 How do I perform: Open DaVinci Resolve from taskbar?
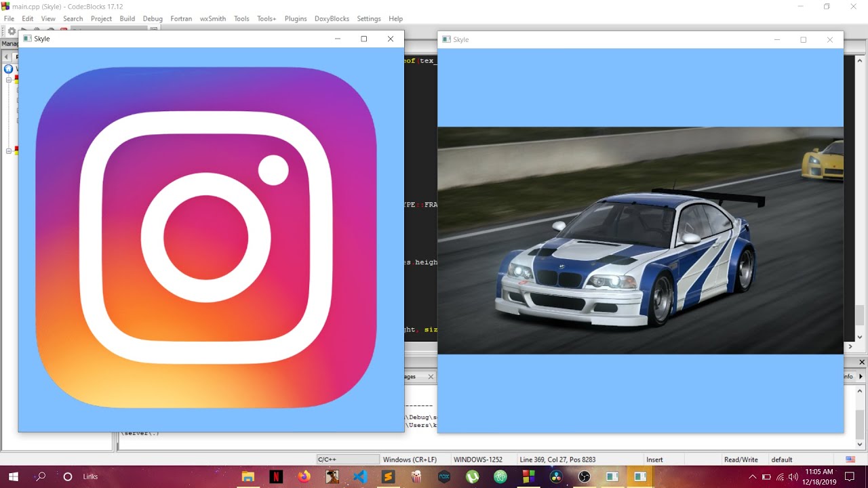point(556,476)
